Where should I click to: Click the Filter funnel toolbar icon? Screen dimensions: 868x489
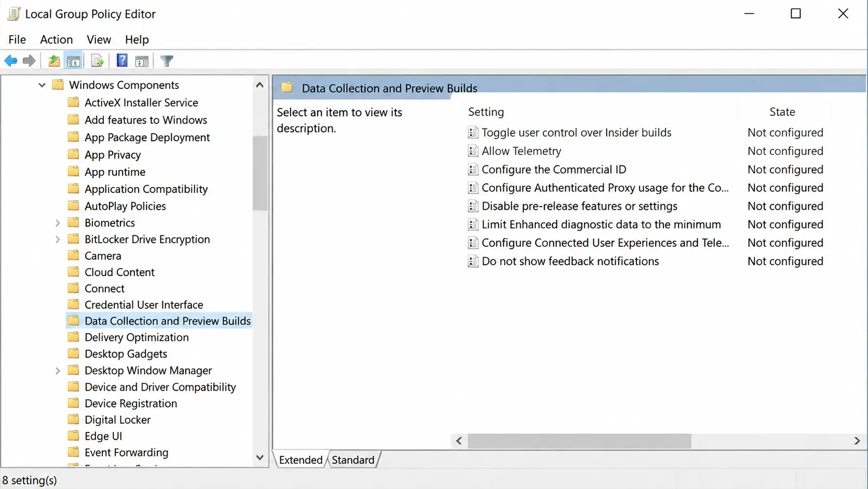click(167, 61)
